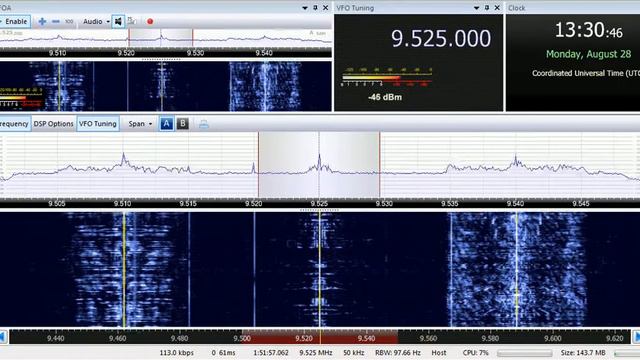Image resolution: width=640 pixels, height=360 pixels.
Task: Click Coordinated Universal Time label
Action: pos(586,73)
